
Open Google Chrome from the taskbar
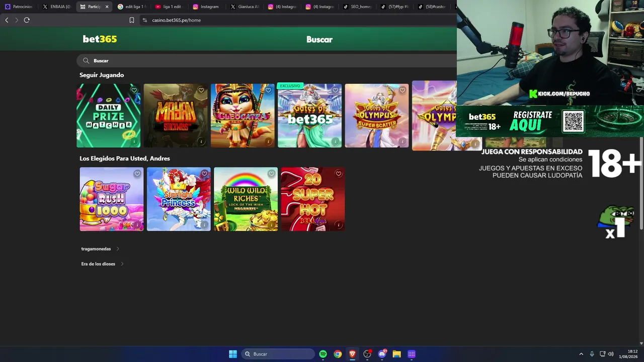[338, 354]
